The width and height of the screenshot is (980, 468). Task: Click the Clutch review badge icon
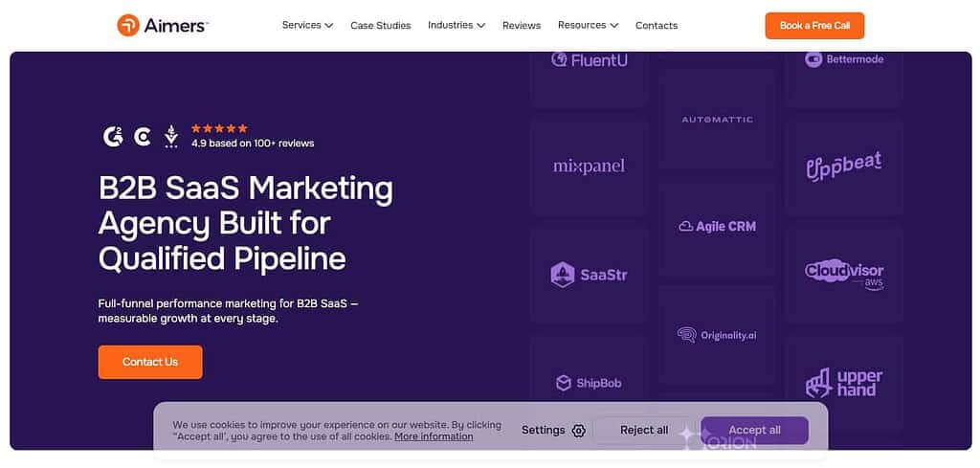(x=143, y=136)
